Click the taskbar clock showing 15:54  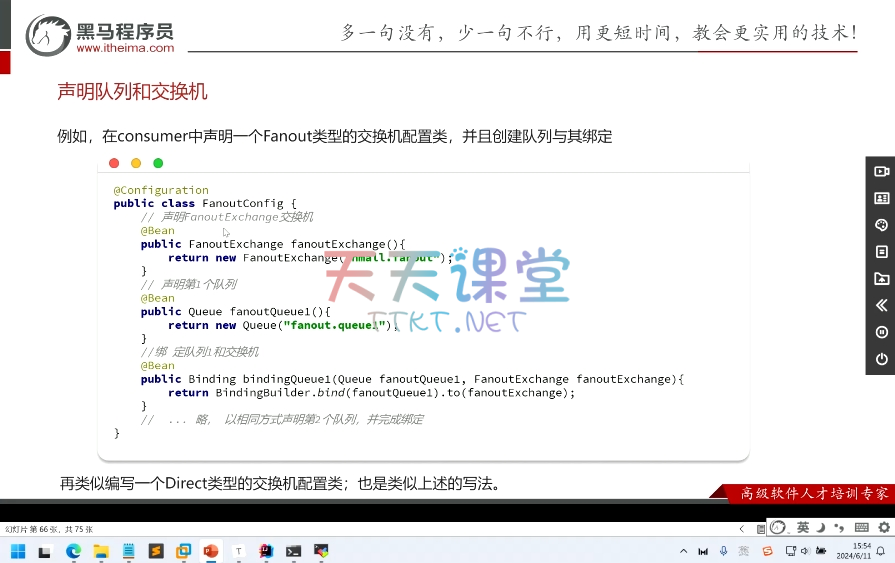point(848,551)
